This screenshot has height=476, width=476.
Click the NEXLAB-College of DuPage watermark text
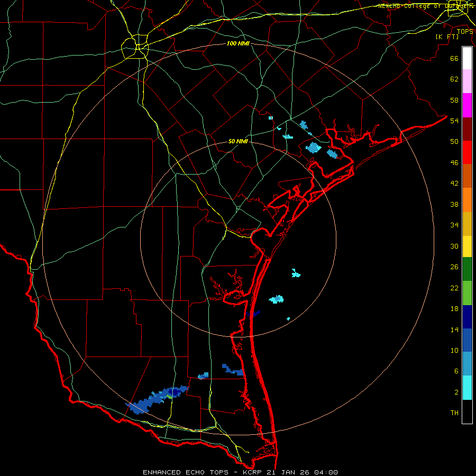[425, 6]
